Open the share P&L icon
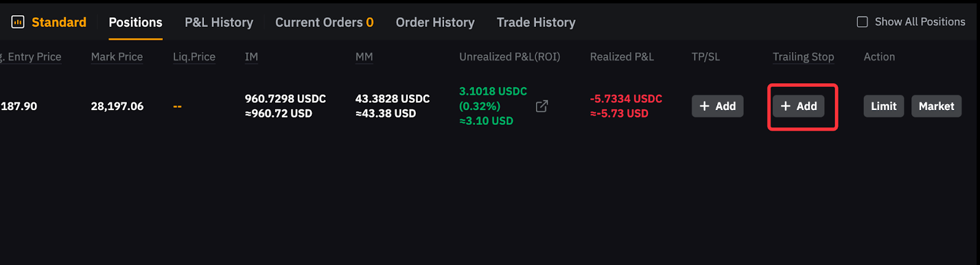 (541, 106)
